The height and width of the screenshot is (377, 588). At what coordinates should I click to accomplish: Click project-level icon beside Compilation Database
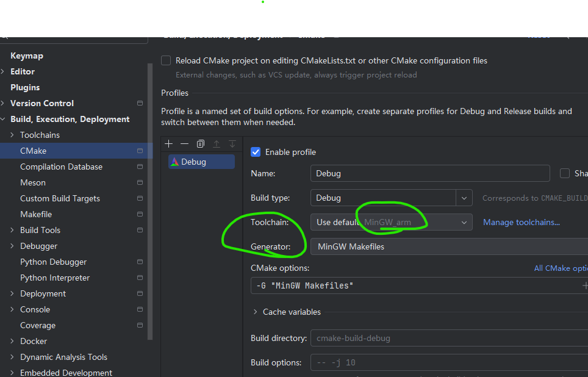(x=140, y=167)
